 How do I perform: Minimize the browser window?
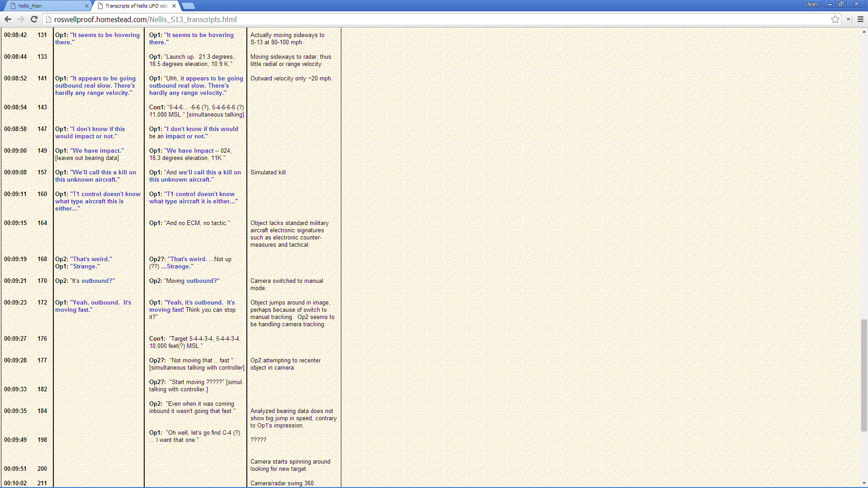point(830,4)
